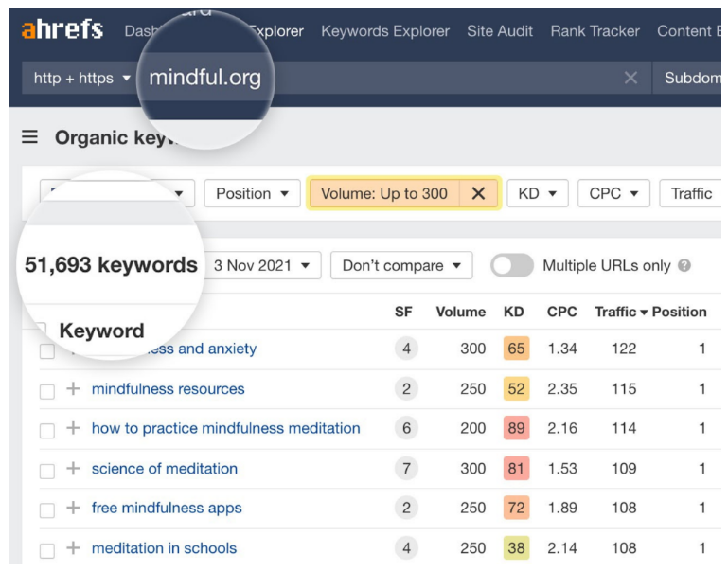Screen dimensions: 728x572
Task: Tick the checkbox for meditation in schools
Action: (47, 549)
